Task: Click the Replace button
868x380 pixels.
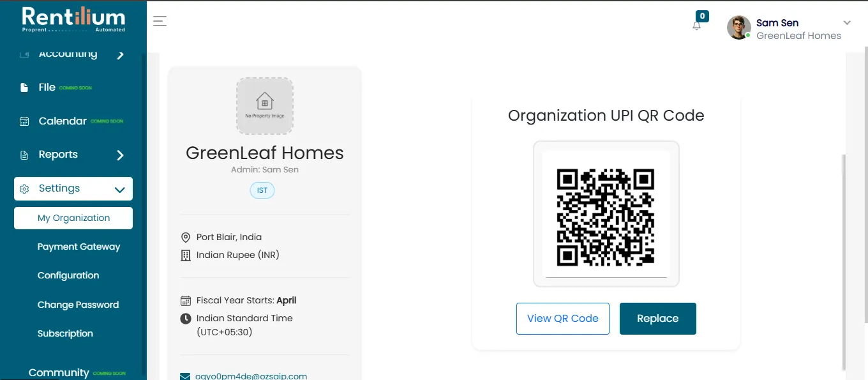Action: point(658,319)
